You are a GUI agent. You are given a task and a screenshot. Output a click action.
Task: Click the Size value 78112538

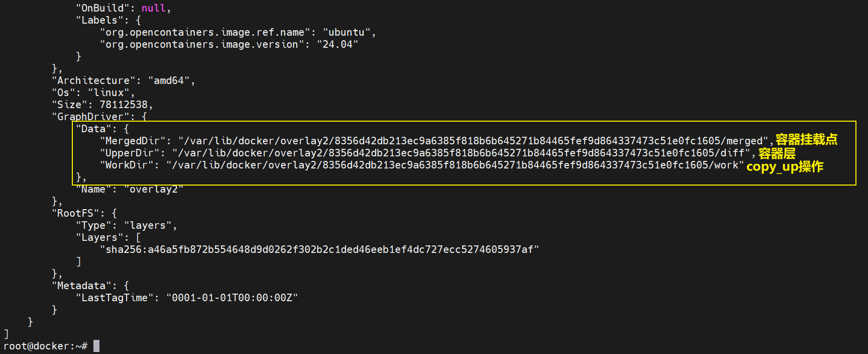(124, 105)
